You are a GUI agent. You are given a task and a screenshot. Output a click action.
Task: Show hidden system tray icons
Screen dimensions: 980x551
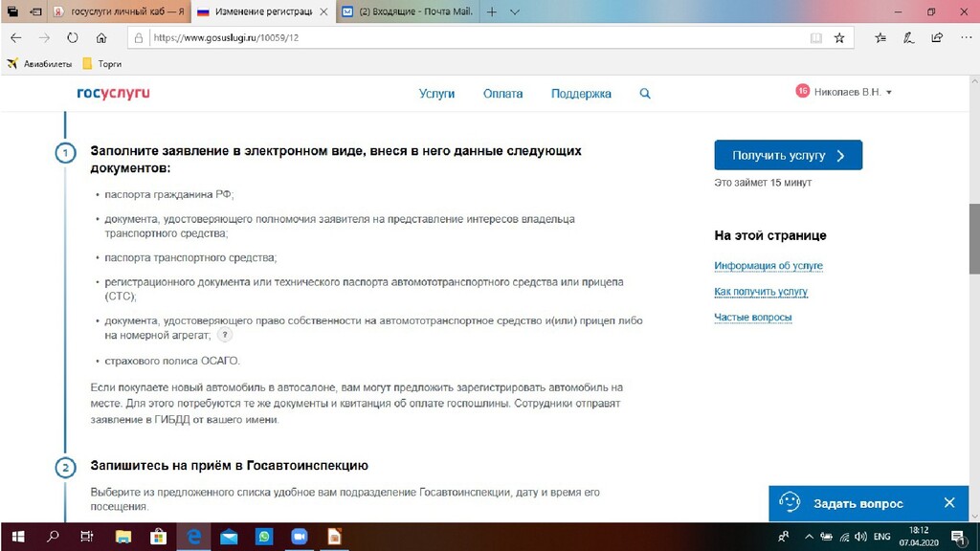click(809, 537)
